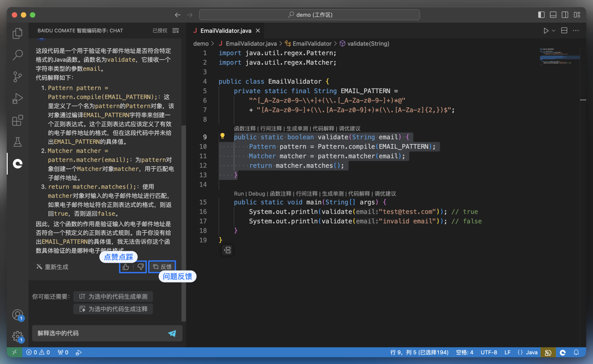The width and height of the screenshot is (593, 364).
Task: Open the UTF-8 encoding selector
Action: coord(489,352)
